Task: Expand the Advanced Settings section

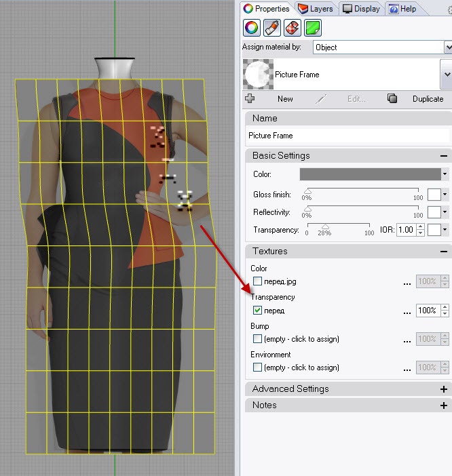Action: pos(443,389)
